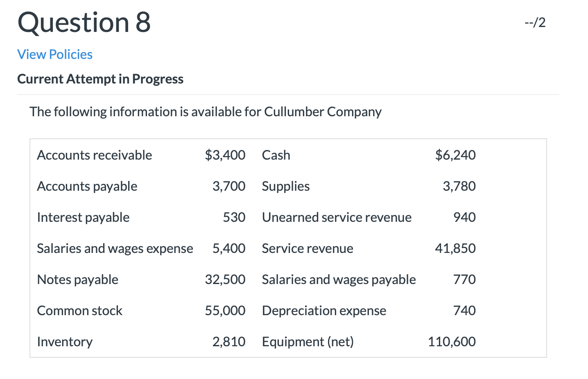588x379 pixels.
Task: Select the Notes payable value 32,500
Action: coord(225,280)
